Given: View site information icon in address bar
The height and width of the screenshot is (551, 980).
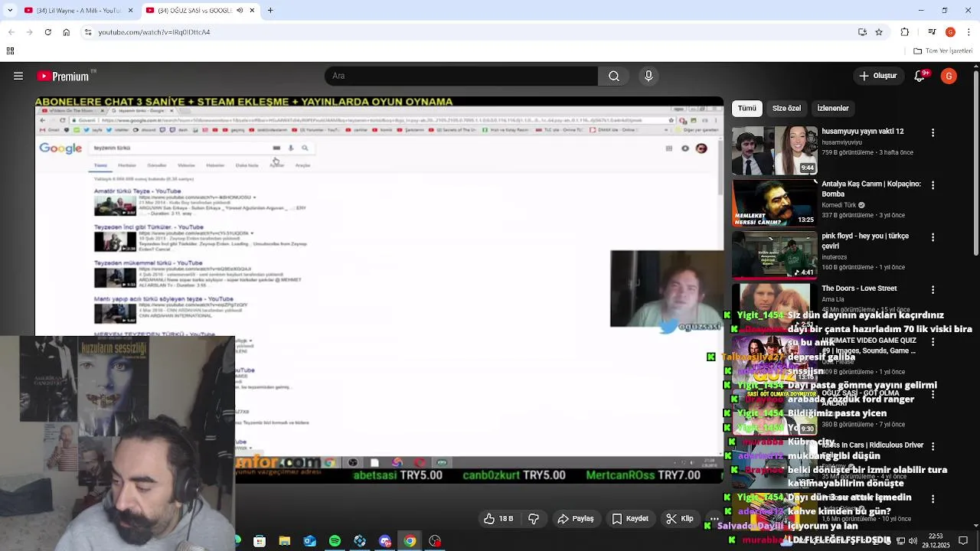Looking at the screenshot, I should click(88, 32).
